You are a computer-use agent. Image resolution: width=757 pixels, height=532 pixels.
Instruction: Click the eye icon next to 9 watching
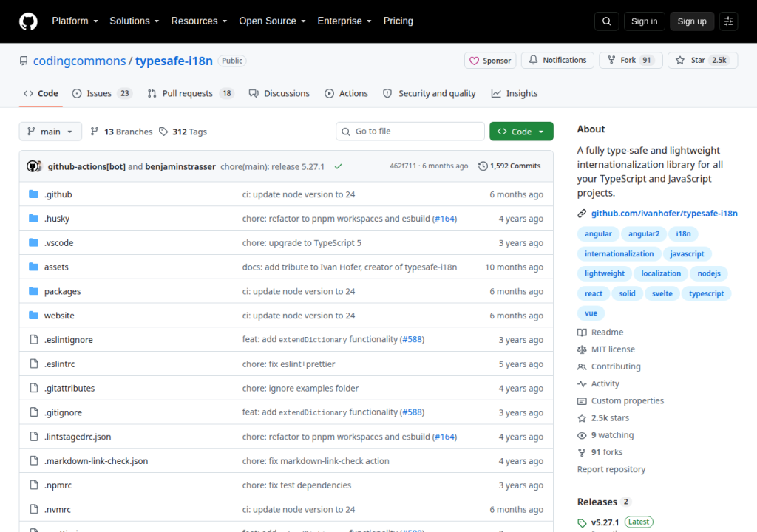[582, 435]
